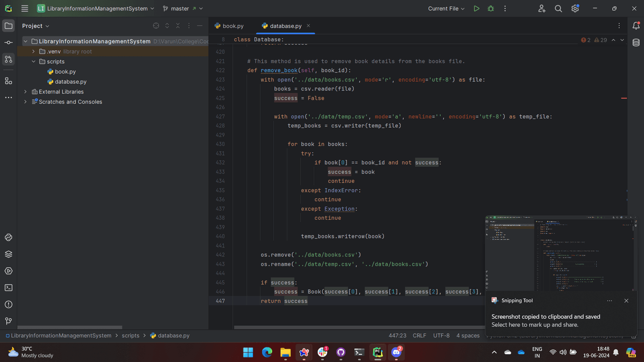The width and height of the screenshot is (644, 362).
Task: Open the hamburger main menu
Action: [25, 9]
